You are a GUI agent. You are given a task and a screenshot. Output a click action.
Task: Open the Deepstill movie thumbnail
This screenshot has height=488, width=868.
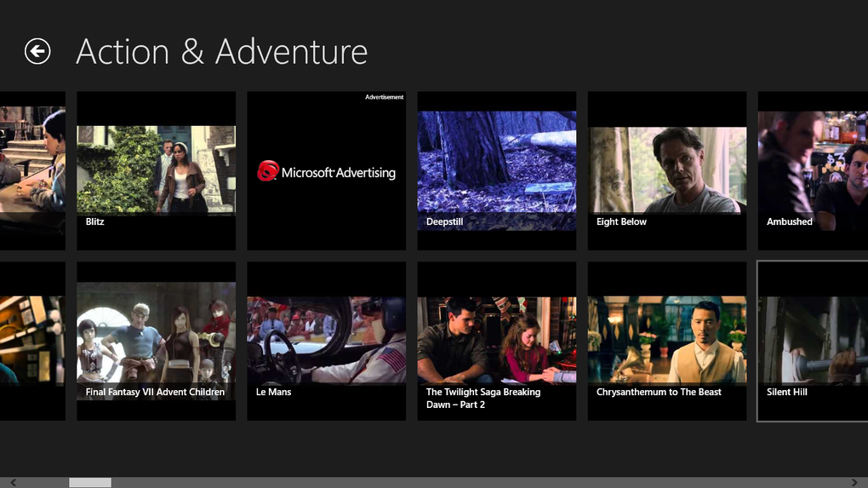(x=497, y=170)
